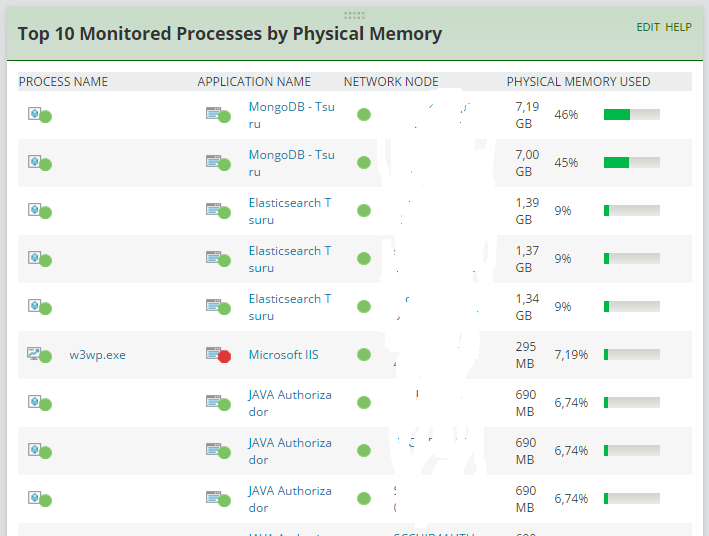Click the first row's process icon
The width and height of the screenshot is (709, 536).
point(39,115)
